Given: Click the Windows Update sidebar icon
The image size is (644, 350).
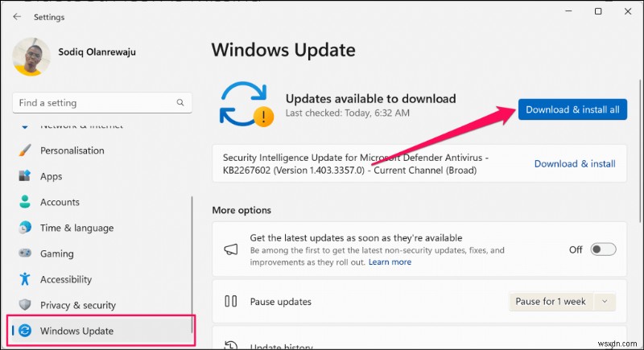Looking at the screenshot, I should pos(25,331).
